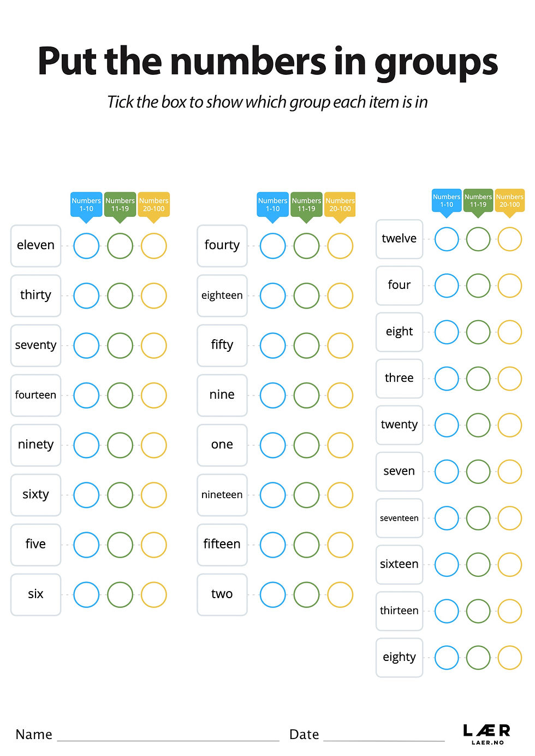The image size is (535, 756).
Task: Tick the yellow circle next to "twenty"
Action: (510, 425)
